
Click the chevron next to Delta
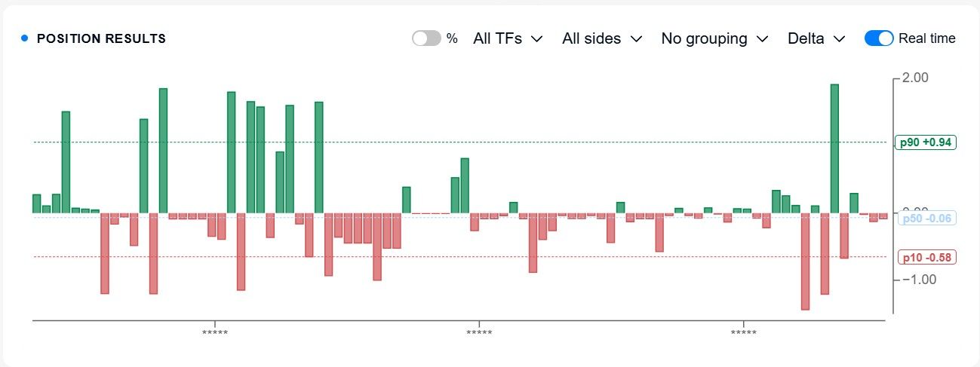[x=838, y=39]
